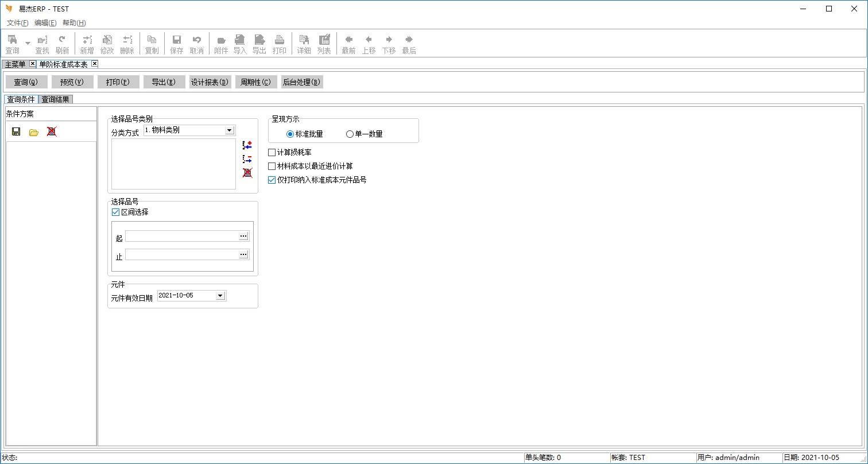
Task: Enable the 计算损耗率 checkbox
Action: click(272, 152)
